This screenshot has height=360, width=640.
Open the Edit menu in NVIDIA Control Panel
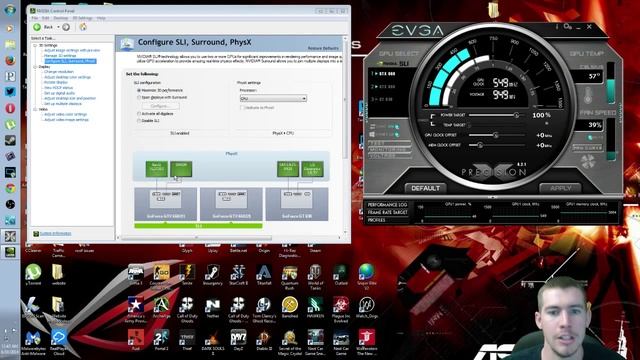click(x=46, y=18)
